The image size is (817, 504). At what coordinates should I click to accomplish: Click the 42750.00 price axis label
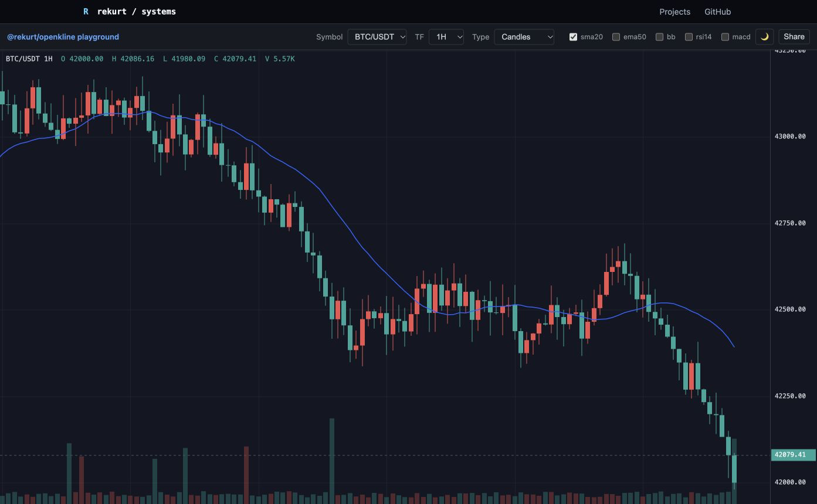[x=790, y=223]
